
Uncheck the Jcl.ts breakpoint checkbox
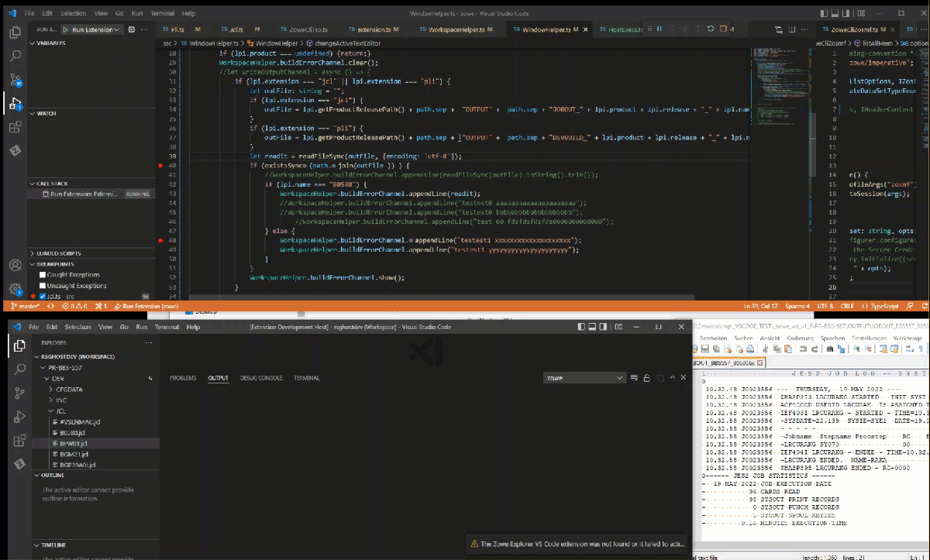click(x=43, y=297)
